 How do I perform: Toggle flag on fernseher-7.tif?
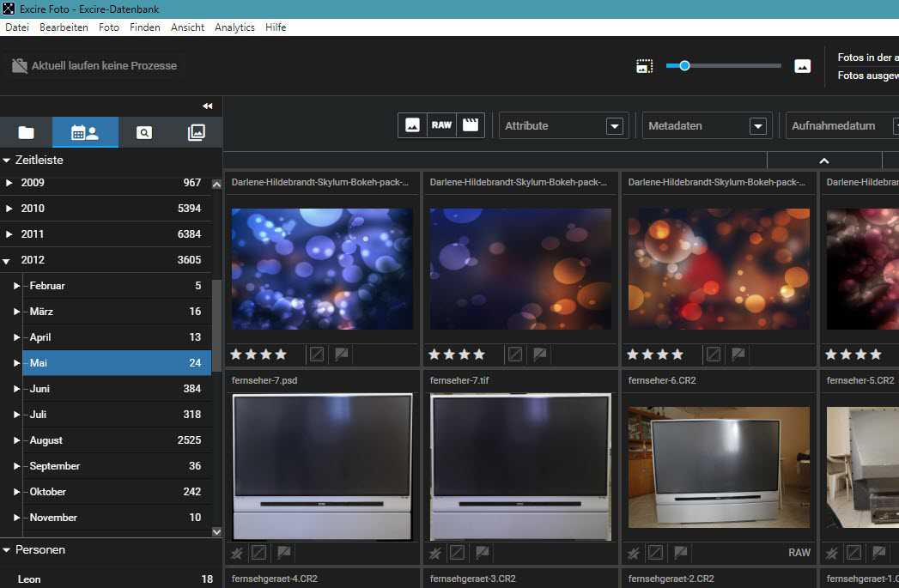tap(483, 553)
